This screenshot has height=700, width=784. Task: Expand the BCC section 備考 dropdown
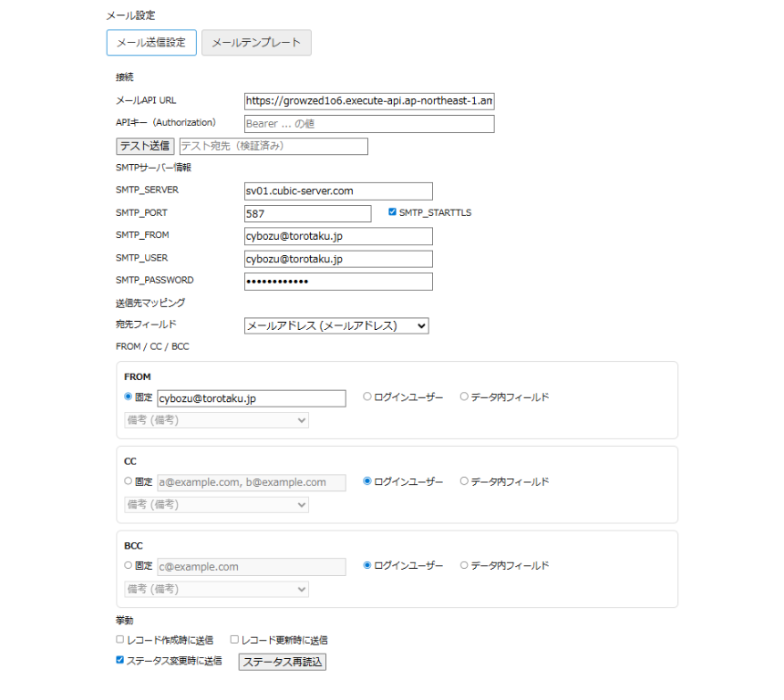click(216, 590)
